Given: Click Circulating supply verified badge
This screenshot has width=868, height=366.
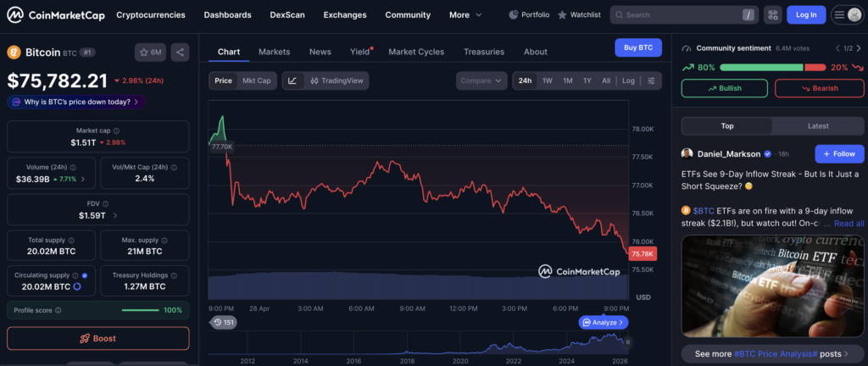Looking at the screenshot, I should tap(84, 275).
